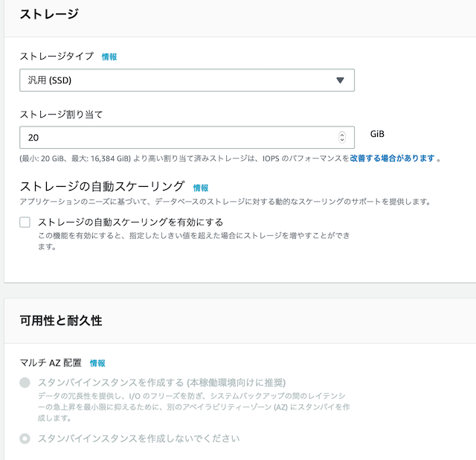This screenshot has width=476, height=460.
Task: Enable ストレージの自動スケーリングを有効にする checkbox
Action: point(25,222)
